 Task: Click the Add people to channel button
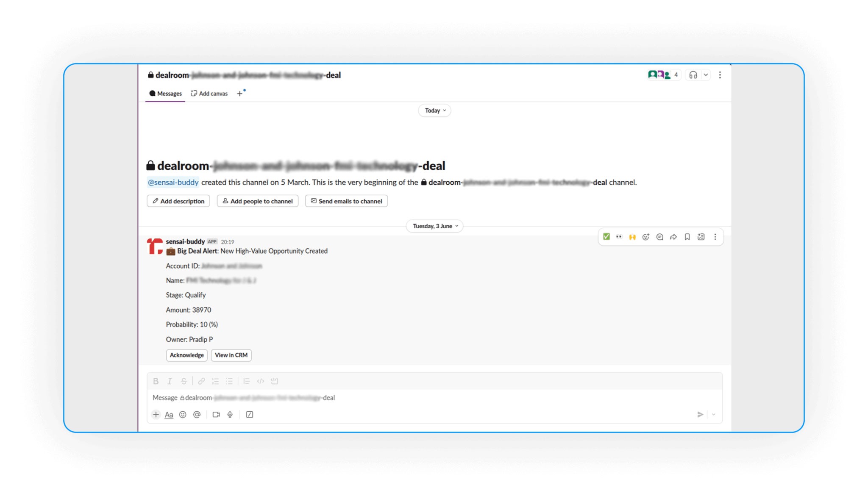tap(258, 201)
